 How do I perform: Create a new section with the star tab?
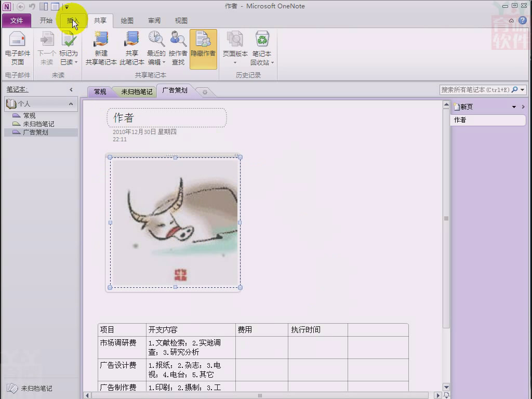[205, 92]
